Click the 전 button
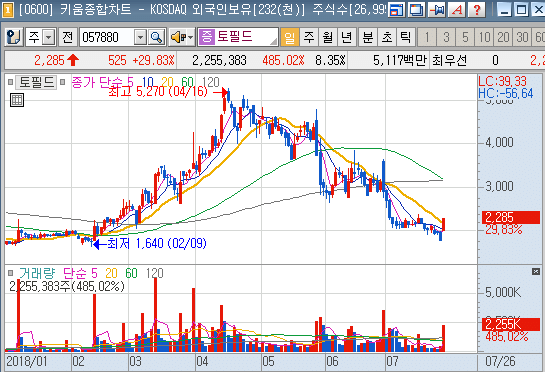 point(67,37)
